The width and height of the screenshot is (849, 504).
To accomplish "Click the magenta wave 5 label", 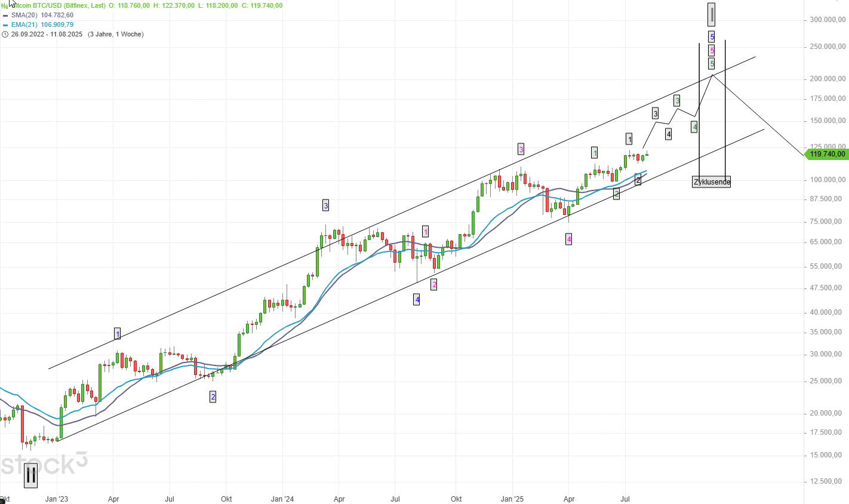I will [x=712, y=51].
